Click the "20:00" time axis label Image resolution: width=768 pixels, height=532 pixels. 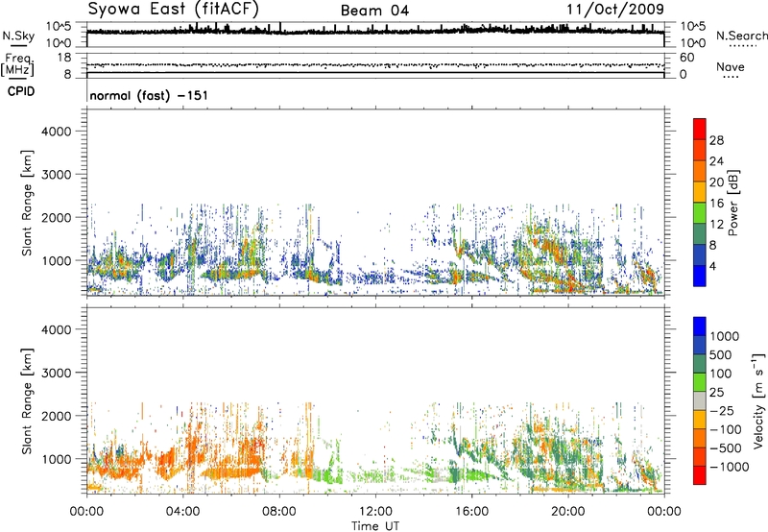(568, 512)
